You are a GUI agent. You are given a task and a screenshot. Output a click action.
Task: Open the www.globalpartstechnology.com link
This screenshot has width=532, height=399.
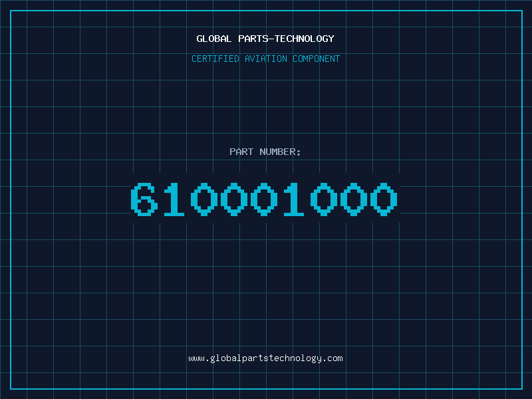(x=265, y=358)
